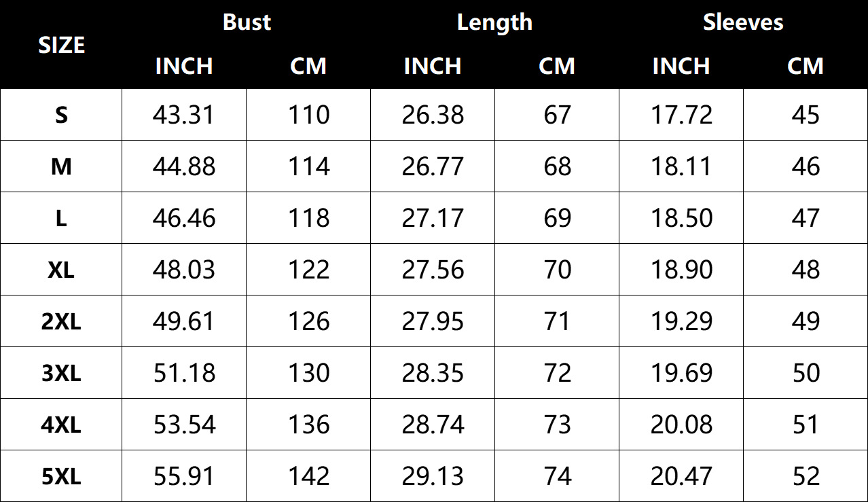Click the 27.56 length inch cell
Image resolution: width=868 pixels, height=502 pixels.
tap(433, 270)
